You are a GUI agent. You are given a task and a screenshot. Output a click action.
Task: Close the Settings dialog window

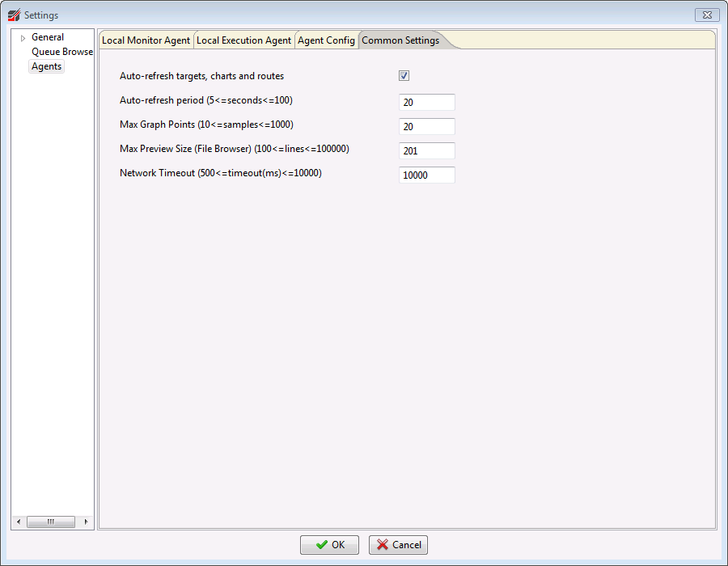706,15
